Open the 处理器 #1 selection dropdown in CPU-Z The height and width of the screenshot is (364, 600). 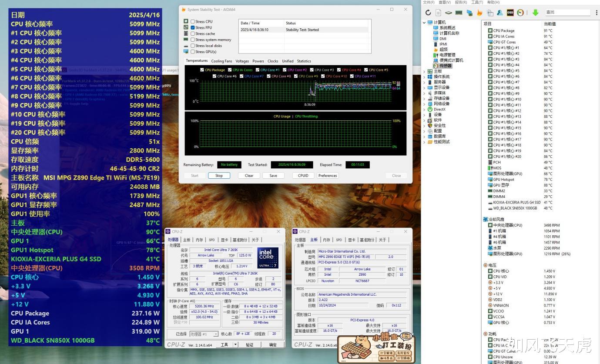pos(204,334)
